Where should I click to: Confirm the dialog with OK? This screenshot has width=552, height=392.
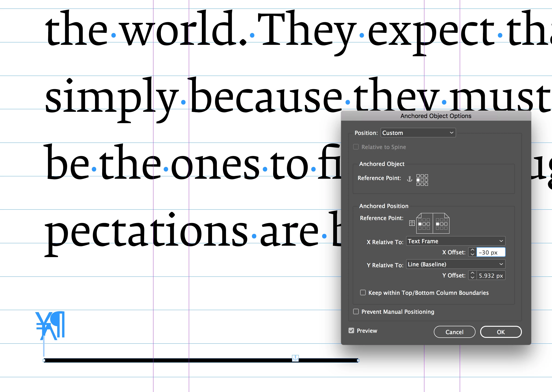coord(501,332)
